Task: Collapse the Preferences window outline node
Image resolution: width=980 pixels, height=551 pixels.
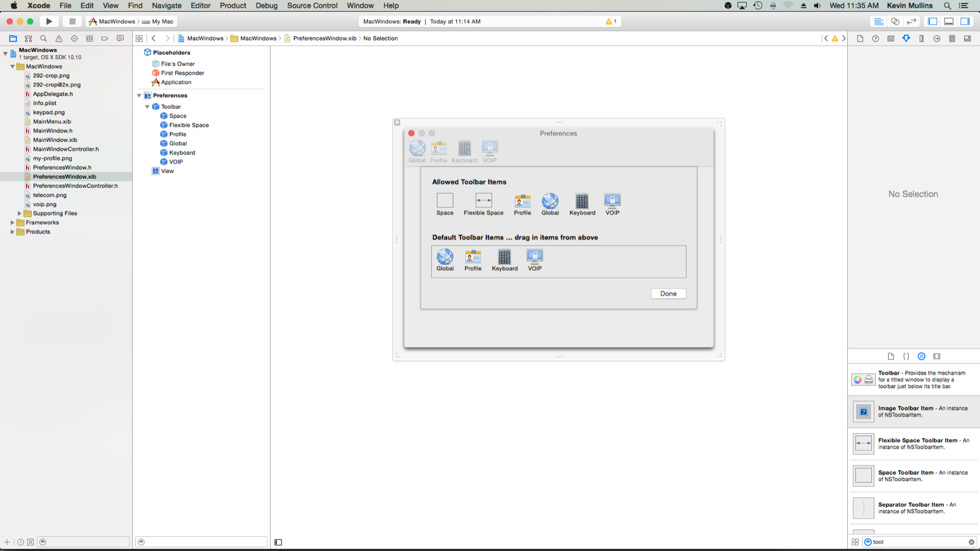Action: (139, 96)
